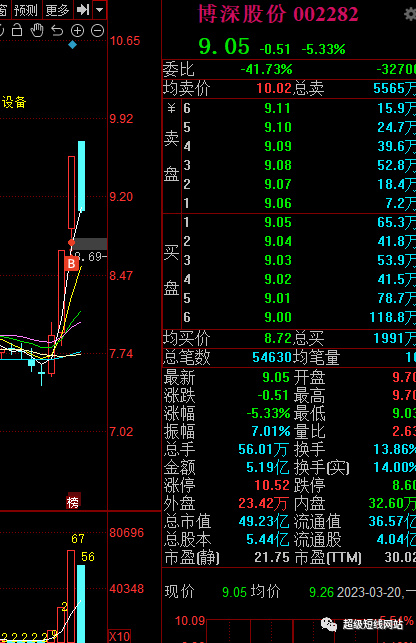Click the zoom out minus icon
Screen dimensions: 416x643
coord(97,31)
